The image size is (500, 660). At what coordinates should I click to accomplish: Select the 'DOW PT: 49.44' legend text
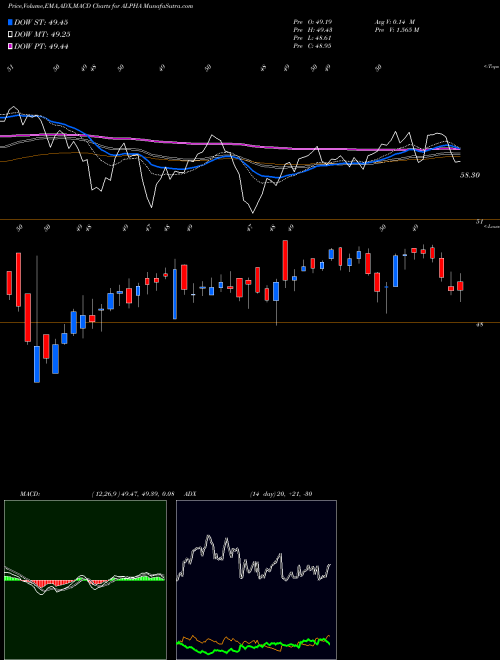pyautogui.click(x=41, y=46)
